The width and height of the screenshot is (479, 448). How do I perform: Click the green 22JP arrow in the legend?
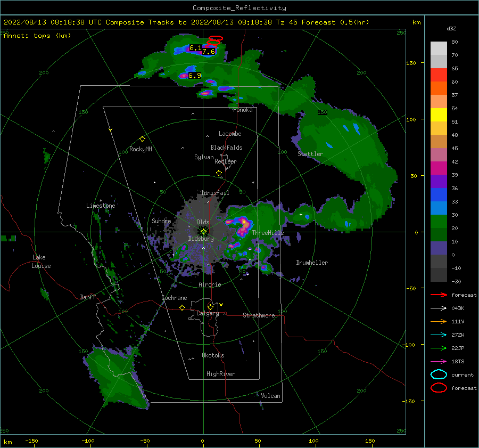click(x=439, y=348)
